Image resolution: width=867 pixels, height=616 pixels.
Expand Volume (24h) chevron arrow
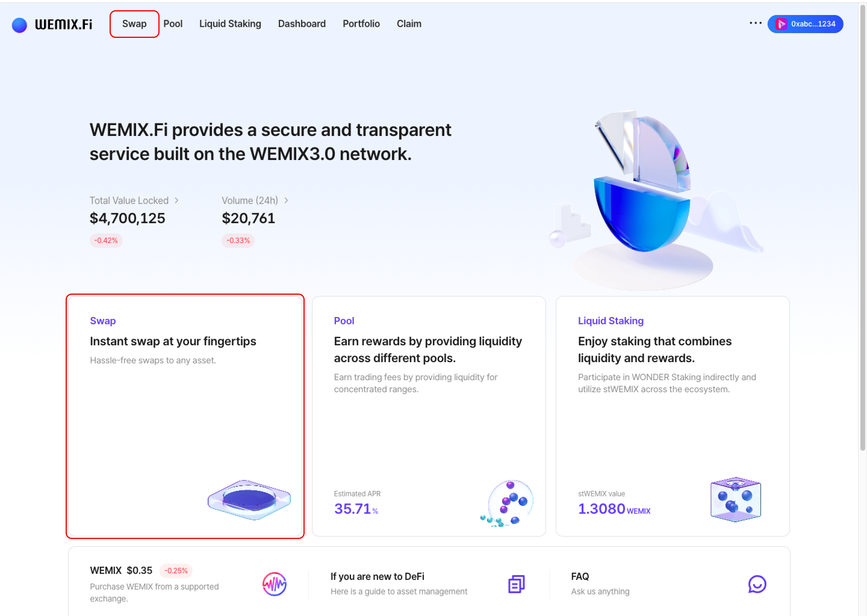[286, 200]
